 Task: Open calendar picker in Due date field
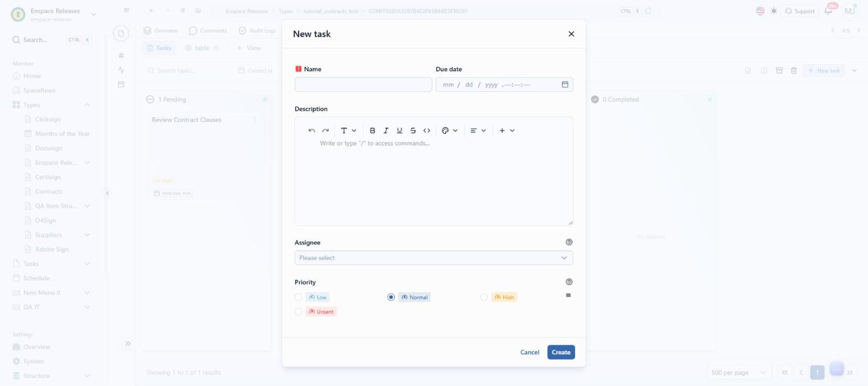[565, 85]
